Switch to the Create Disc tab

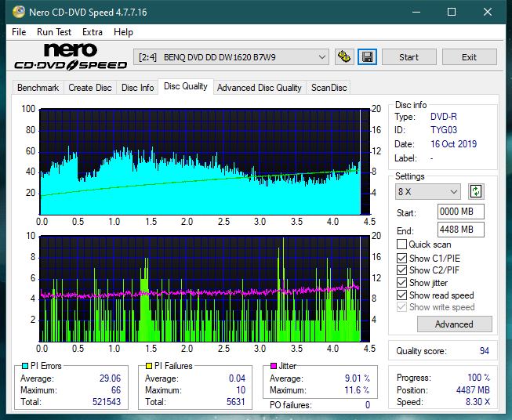point(90,88)
